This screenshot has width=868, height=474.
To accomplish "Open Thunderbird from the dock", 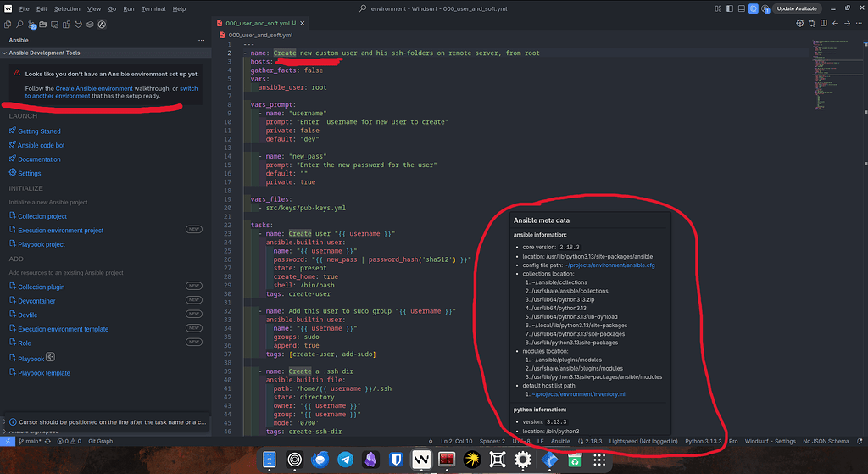I will [320, 460].
